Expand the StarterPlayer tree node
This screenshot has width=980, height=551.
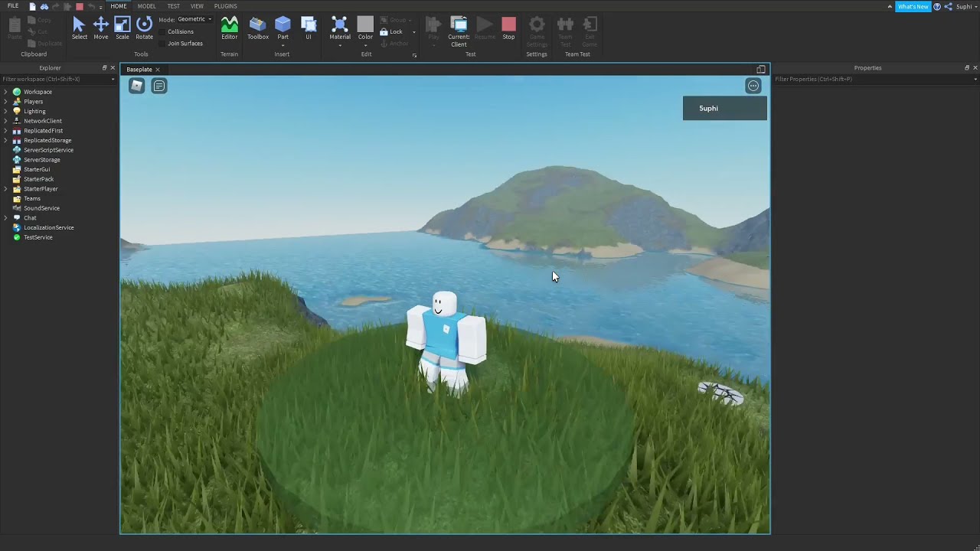click(6, 189)
